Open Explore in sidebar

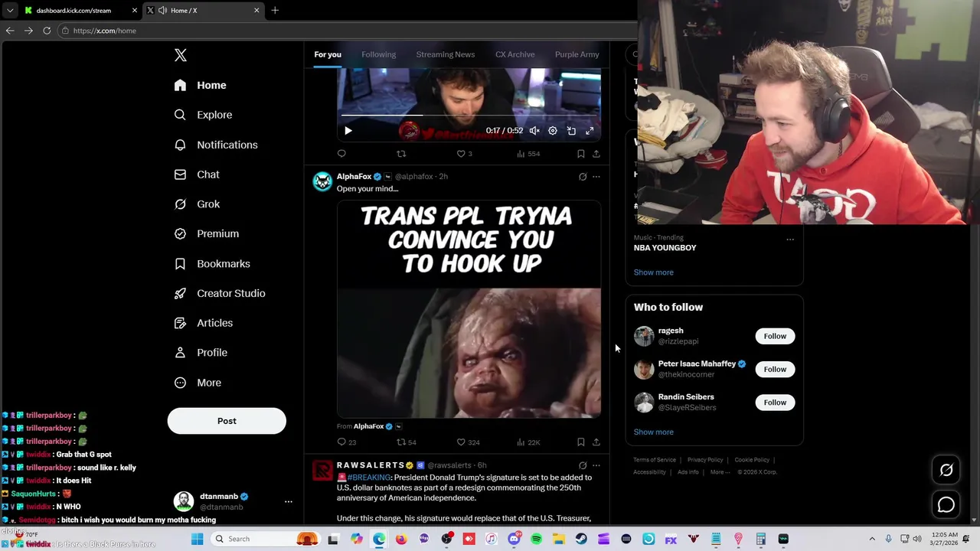(x=204, y=115)
